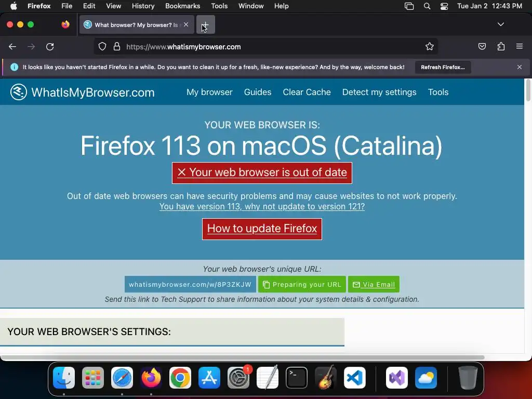
Task: Click the Preparing your URL copy button
Action: point(302,284)
